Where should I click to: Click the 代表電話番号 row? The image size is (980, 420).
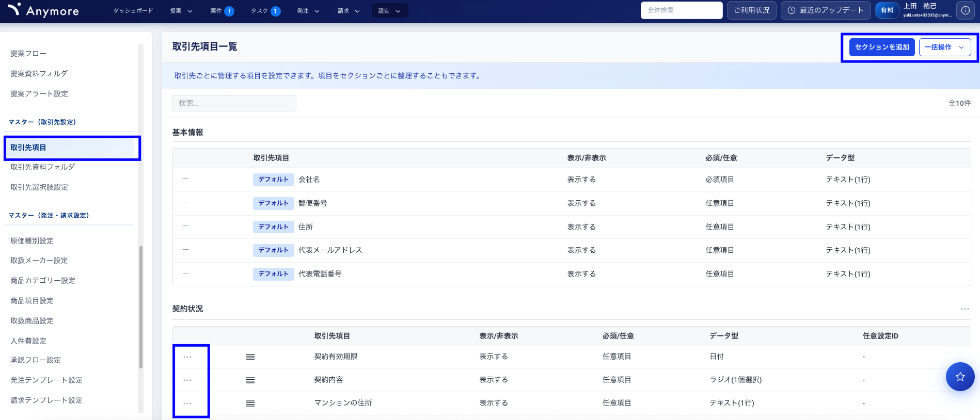coord(572,274)
